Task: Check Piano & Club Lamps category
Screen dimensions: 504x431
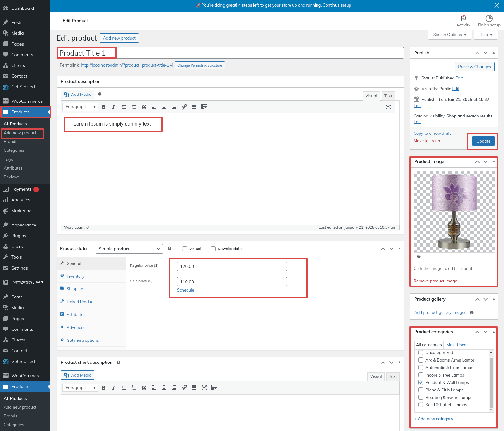Action: pyautogui.click(x=421, y=390)
